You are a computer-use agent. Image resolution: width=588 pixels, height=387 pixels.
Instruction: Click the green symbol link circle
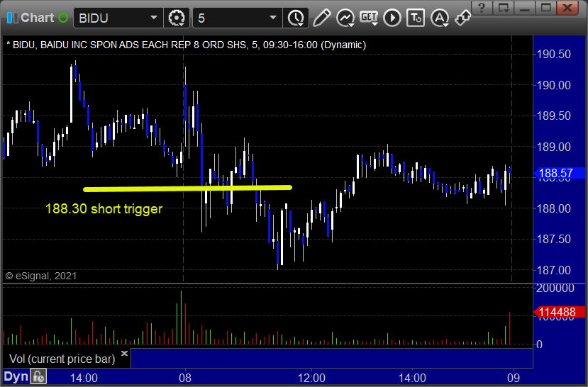point(63,18)
